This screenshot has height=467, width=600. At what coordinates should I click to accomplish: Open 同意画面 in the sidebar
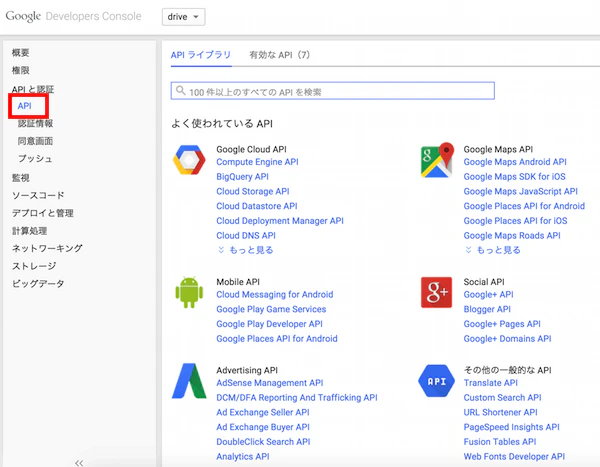click(36, 141)
